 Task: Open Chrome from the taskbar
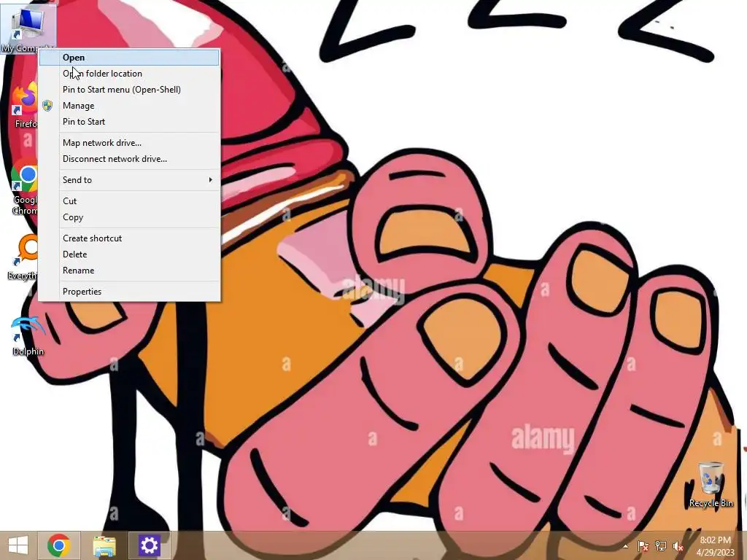pos(58,545)
